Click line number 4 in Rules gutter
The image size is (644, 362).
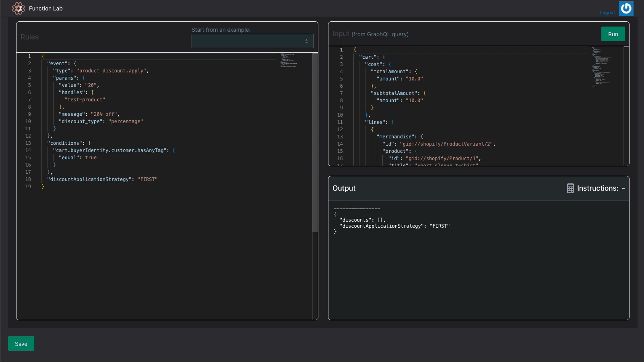coord(29,78)
